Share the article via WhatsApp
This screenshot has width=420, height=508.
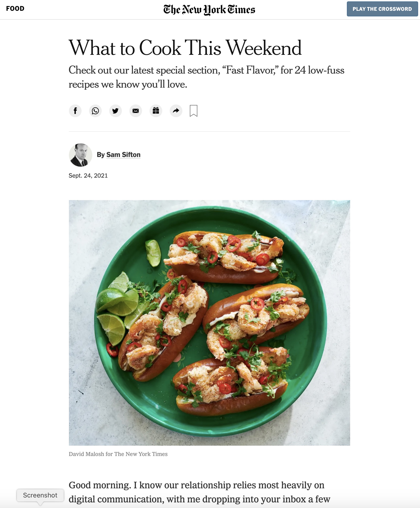[x=95, y=111]
